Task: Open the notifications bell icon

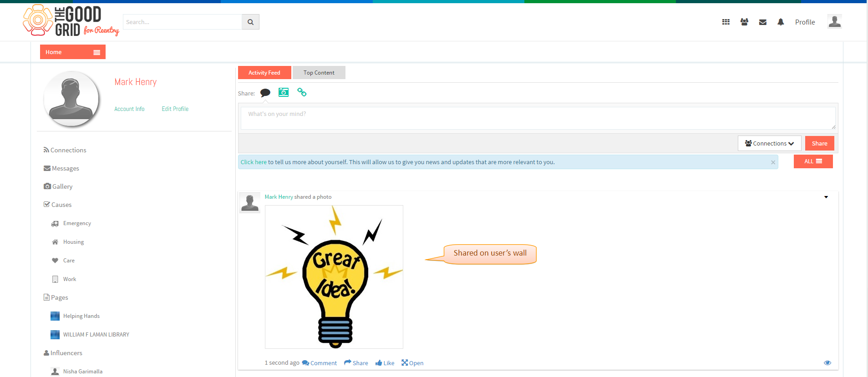Action: [781, 22]
